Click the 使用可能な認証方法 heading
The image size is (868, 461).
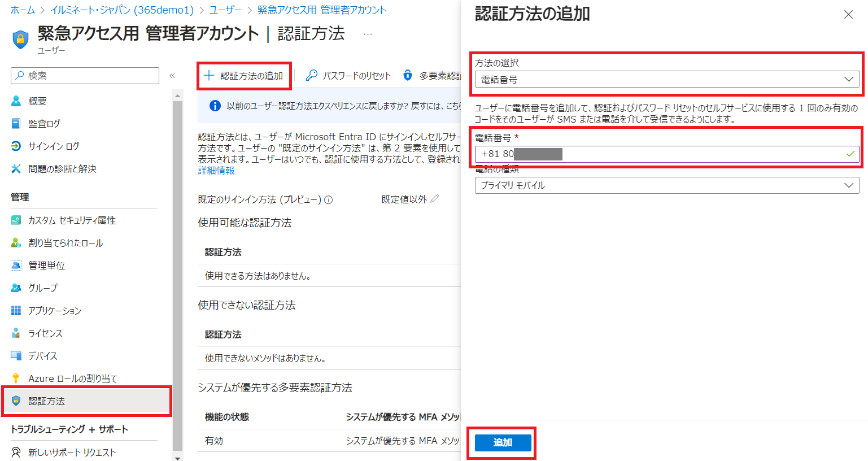point(245,223)
